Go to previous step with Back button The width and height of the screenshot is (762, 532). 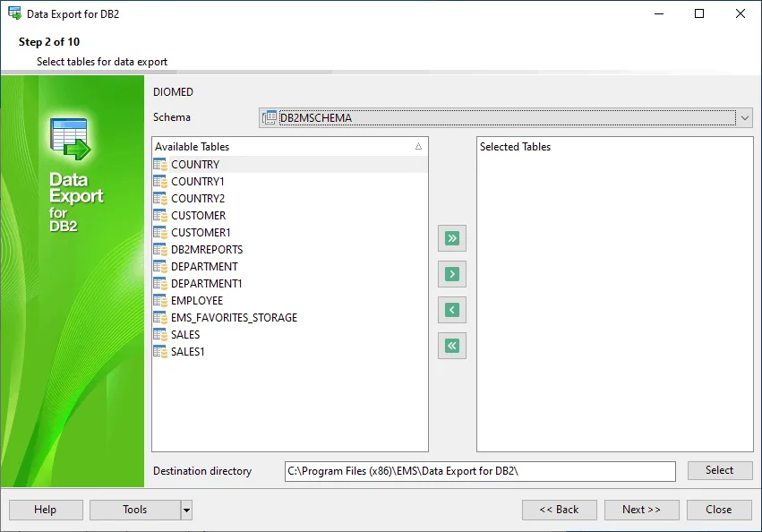point(560,510)
